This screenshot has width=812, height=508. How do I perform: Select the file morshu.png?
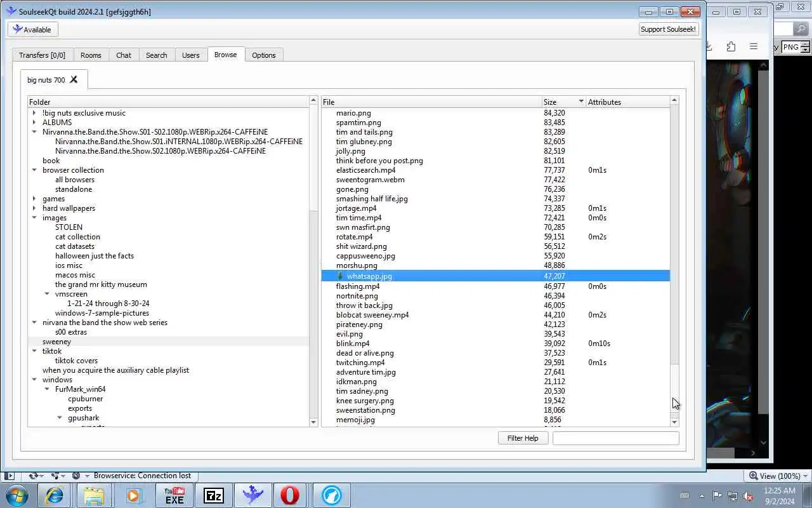357,265
